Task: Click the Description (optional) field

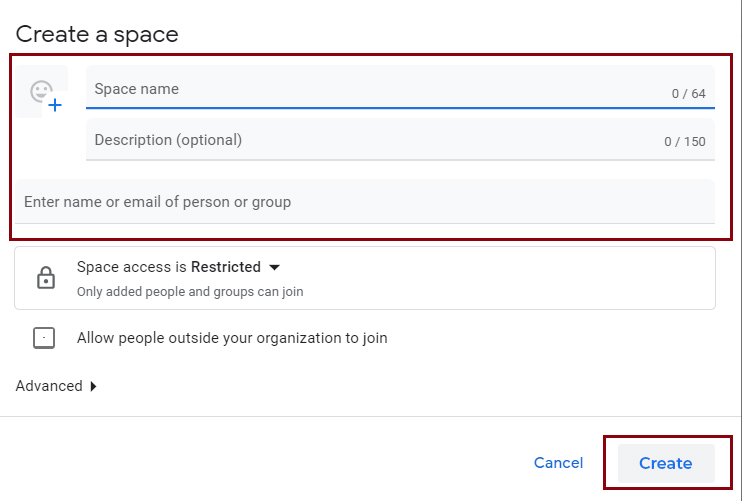Action: (x=370, y=140)
